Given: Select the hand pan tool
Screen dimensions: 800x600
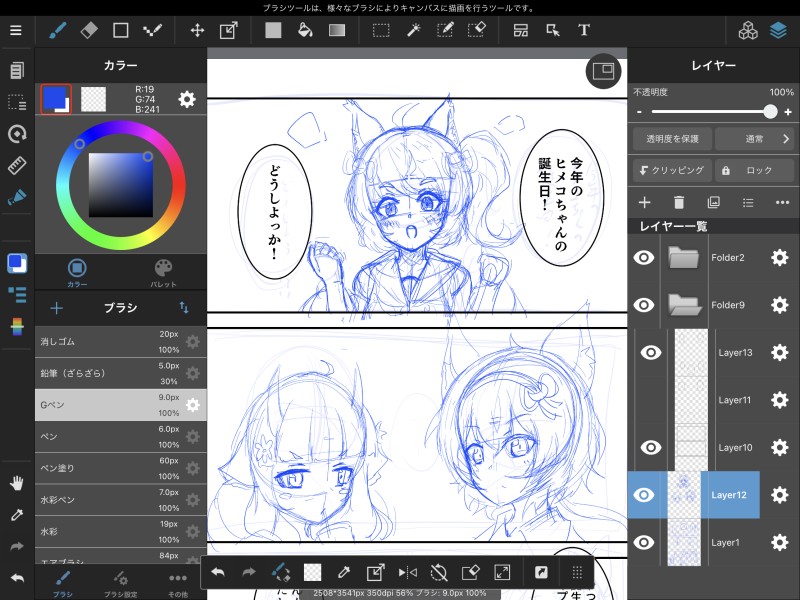Looking at the screenshot, I should tap(17, 483).
